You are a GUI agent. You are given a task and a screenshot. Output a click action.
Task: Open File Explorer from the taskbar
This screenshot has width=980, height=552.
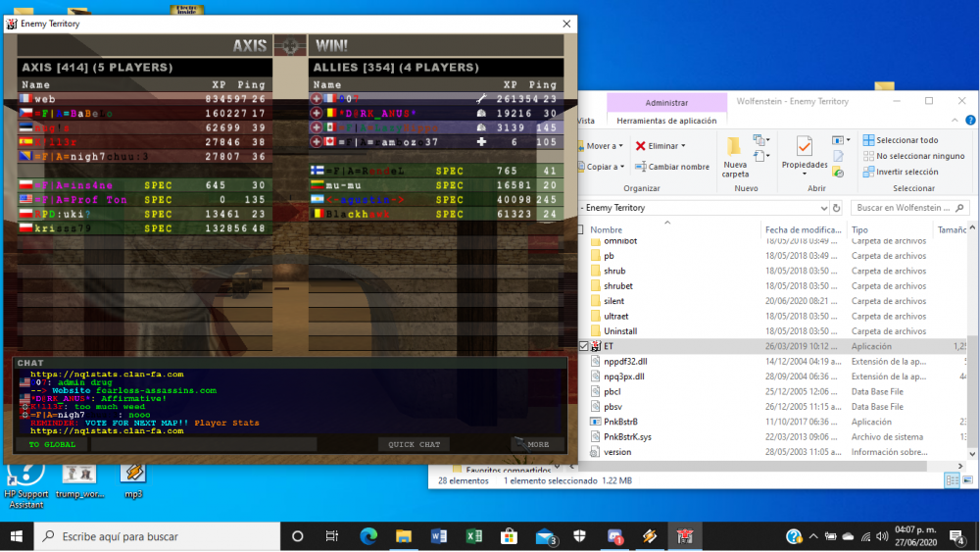pyautogui.click(x=404, y=536)
